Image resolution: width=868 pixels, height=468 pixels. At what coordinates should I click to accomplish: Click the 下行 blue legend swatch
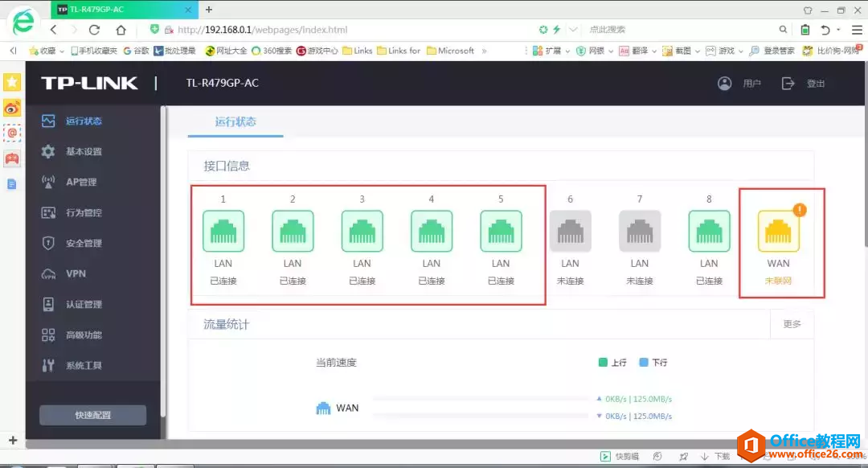[643, 362]
